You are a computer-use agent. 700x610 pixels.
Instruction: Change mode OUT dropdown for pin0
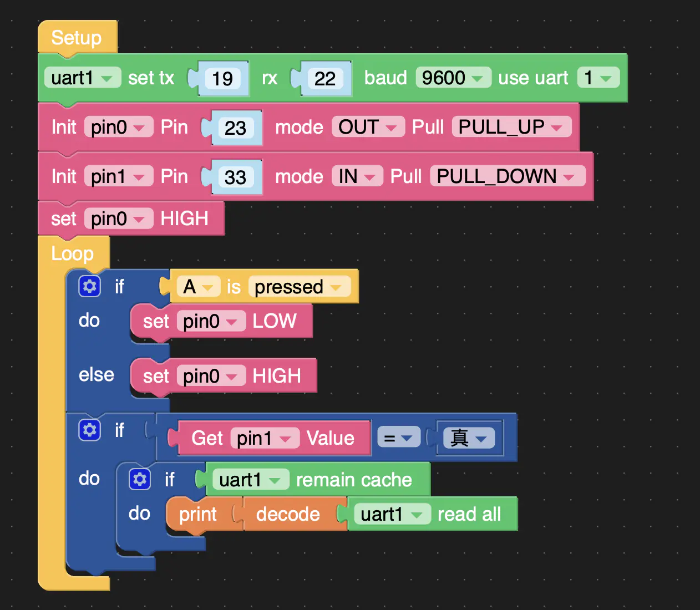coord(368,128)
